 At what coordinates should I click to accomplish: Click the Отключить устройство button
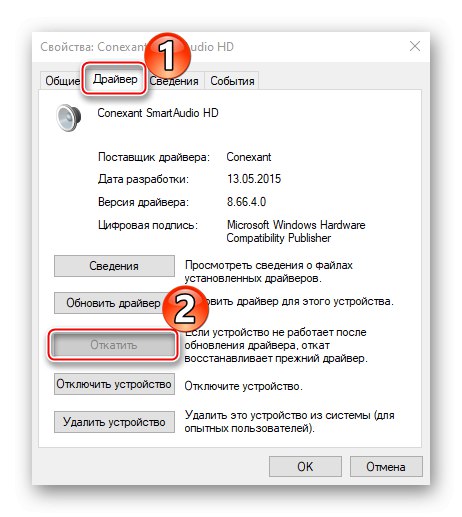114,384
